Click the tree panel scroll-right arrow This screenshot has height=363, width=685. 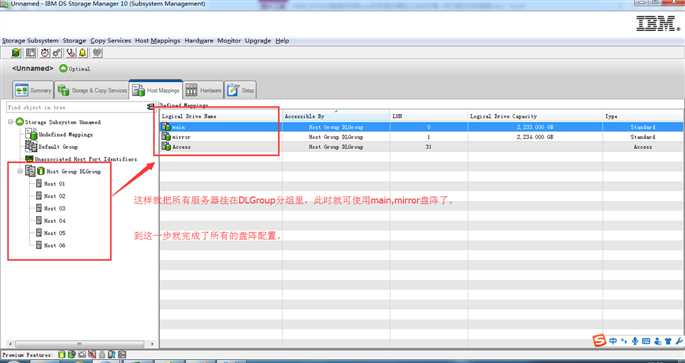click(x=152, y=344)
